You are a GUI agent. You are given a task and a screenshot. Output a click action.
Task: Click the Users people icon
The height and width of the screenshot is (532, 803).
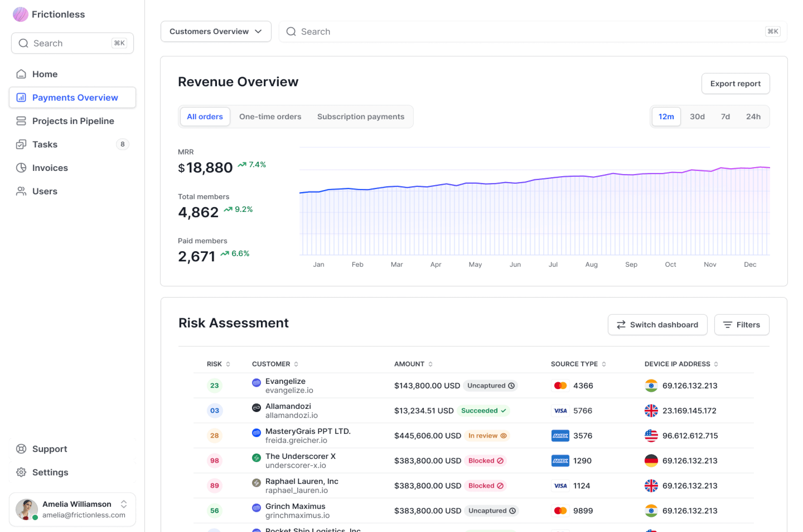(21, 191)
